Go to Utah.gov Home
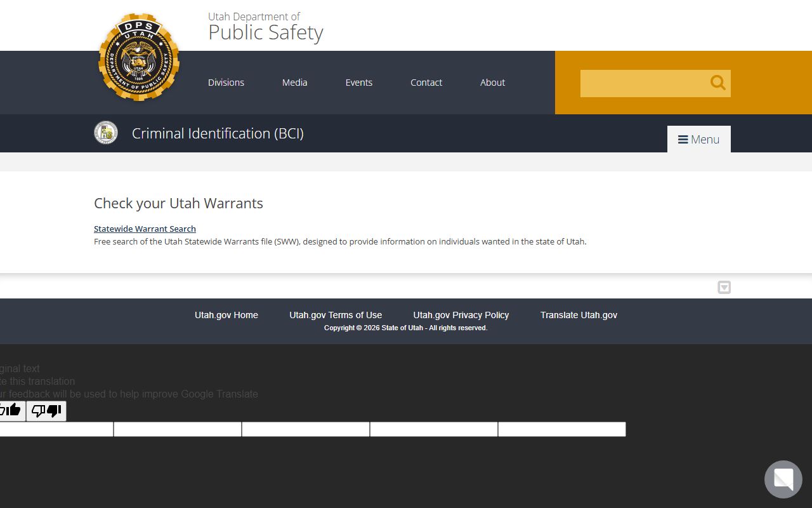Image resolution: width=812 pixels, height=508 pixels. point(226,315)
